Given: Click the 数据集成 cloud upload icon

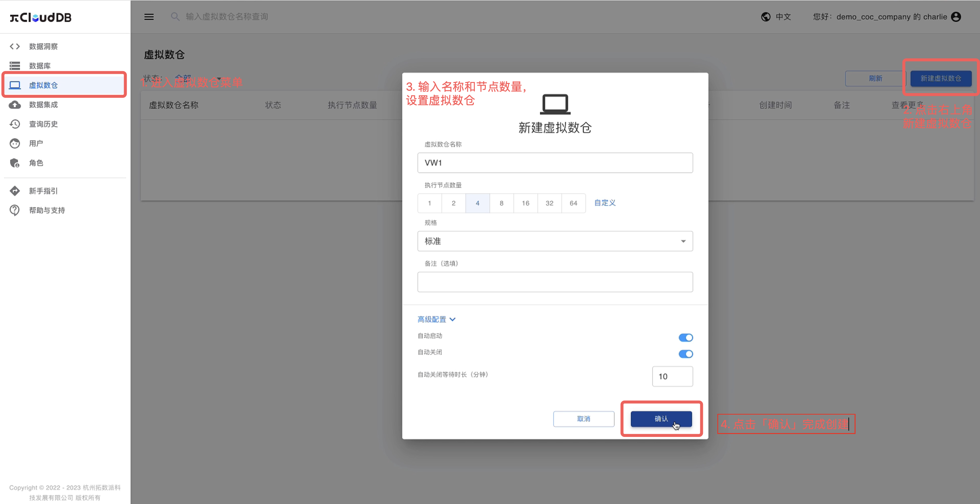Looking at the screenshot, I should pos(15,105).
